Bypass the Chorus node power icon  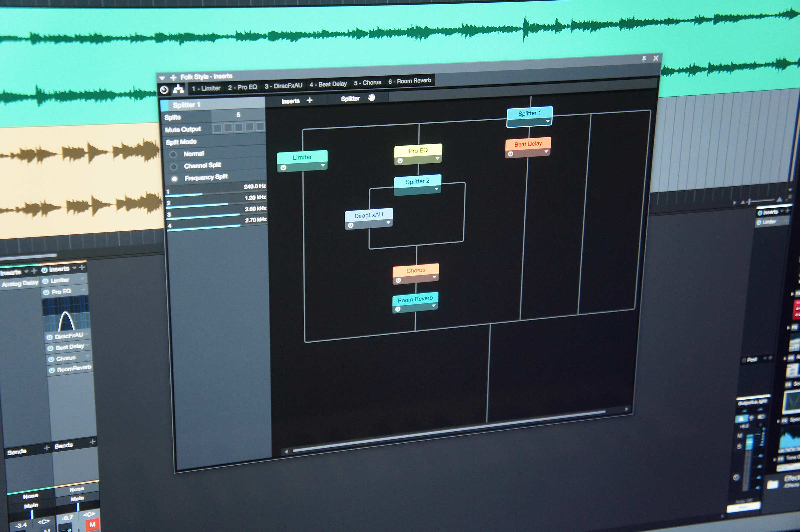coord(398,280)
